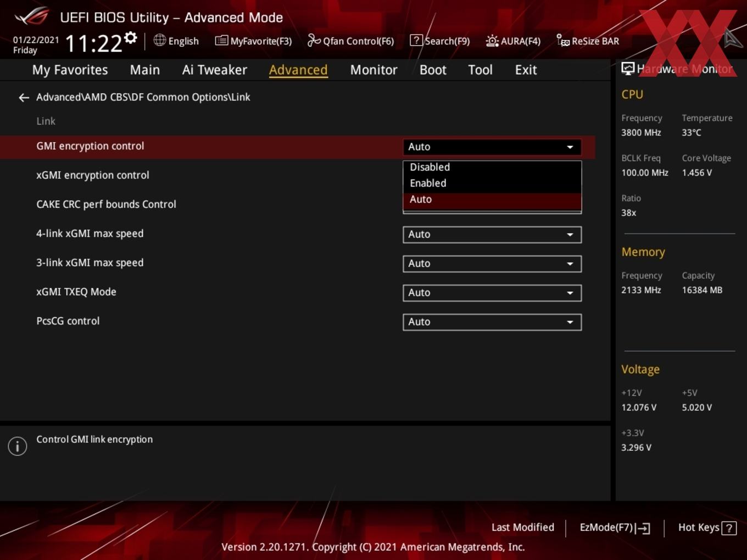Viewport: 747px width, 560px height.
Task: Select the PcsCG control label
Action: tap(68, 321)
